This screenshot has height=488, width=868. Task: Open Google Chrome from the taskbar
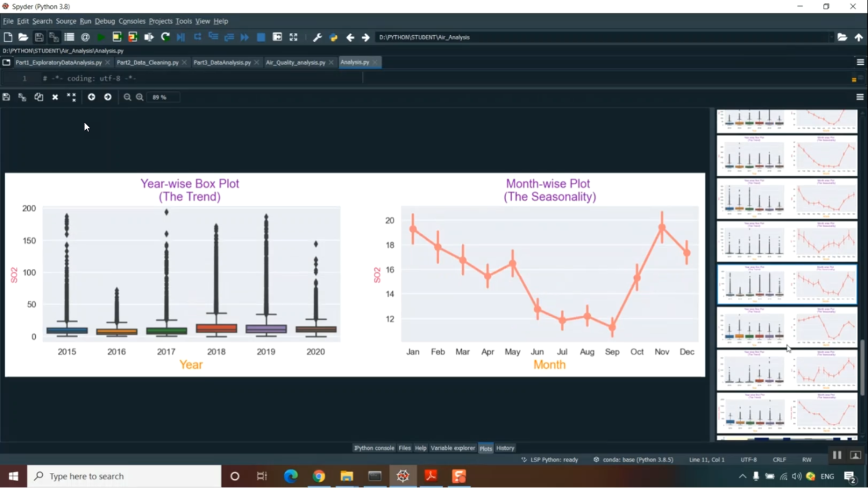pos(319,476)
